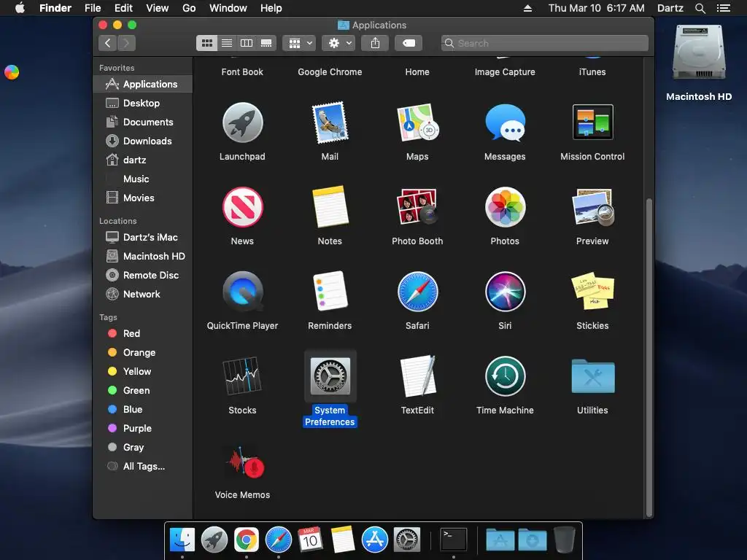Open the Reminders app icon

click(x=330, y=291)
